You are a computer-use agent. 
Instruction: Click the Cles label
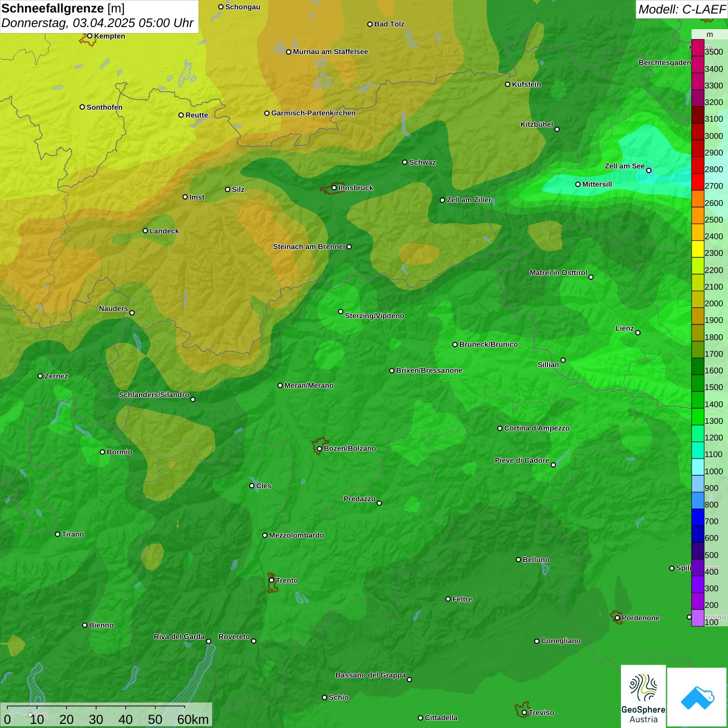(264, 486)
